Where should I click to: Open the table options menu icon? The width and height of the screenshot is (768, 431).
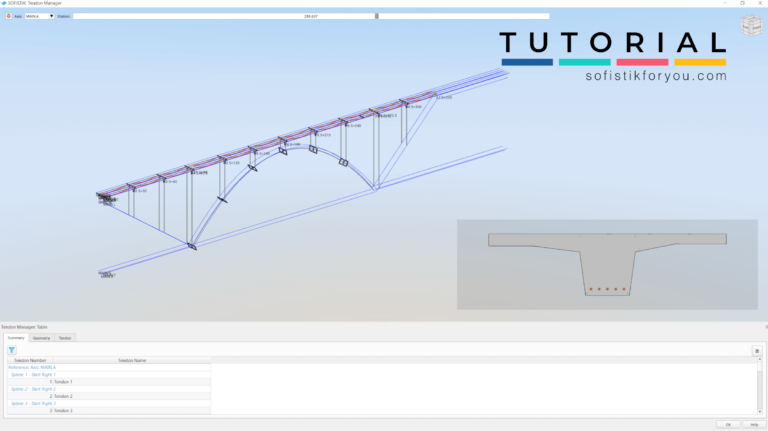point(757,351)
